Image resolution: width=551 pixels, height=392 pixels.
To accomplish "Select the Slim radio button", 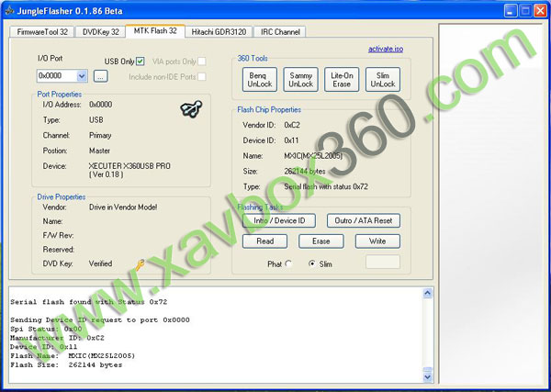I will click(311, 263).
